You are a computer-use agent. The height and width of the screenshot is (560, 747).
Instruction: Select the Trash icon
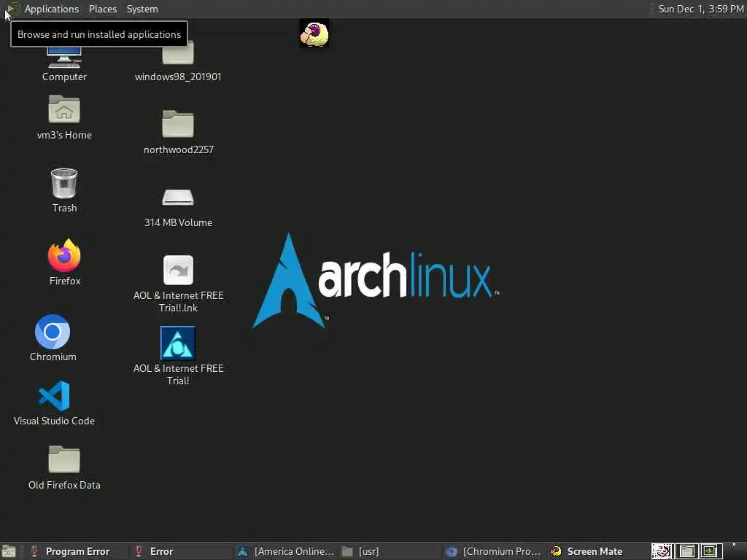click(x=64, y=183)
